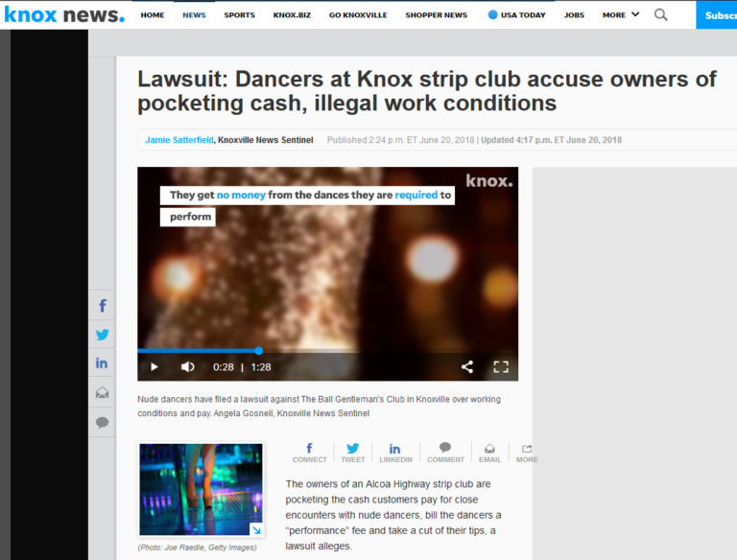Click the LINKEDIN share button below video
The image size is (737, 560).
pos(395,453)
